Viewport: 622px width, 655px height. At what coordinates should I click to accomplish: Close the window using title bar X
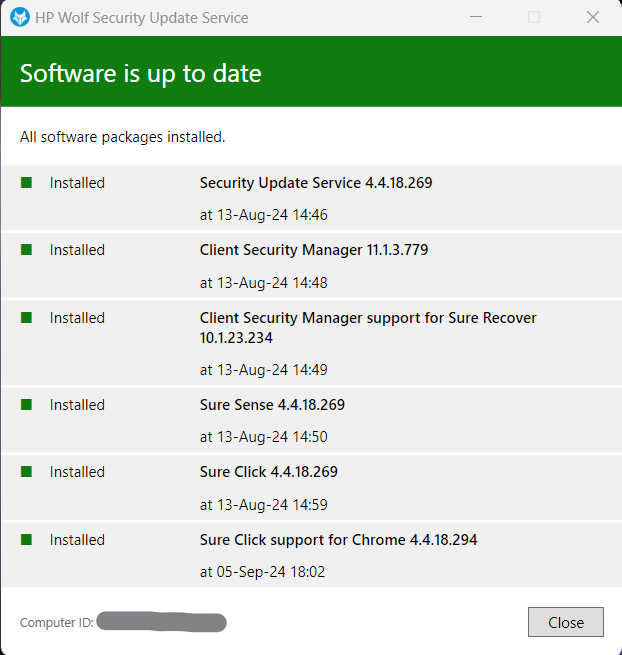tap(593, 17)
